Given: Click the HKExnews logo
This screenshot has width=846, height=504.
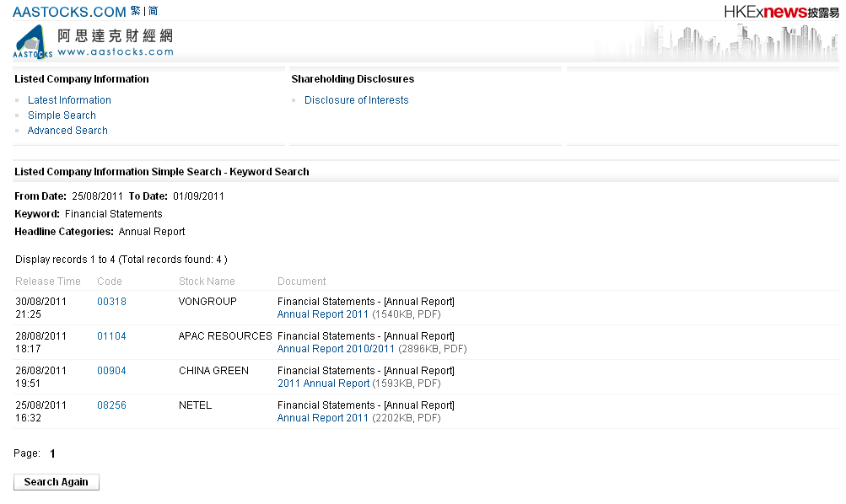Looking at the screenshot, I should [x=780, y=12].
